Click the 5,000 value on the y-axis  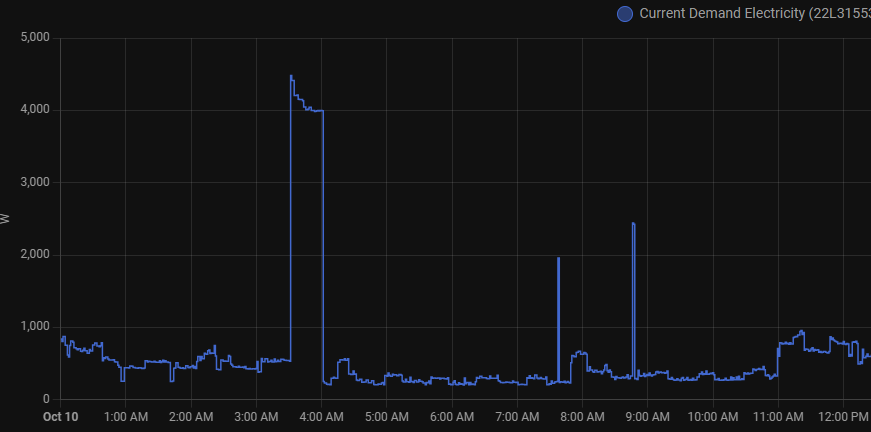click(34, 38)
